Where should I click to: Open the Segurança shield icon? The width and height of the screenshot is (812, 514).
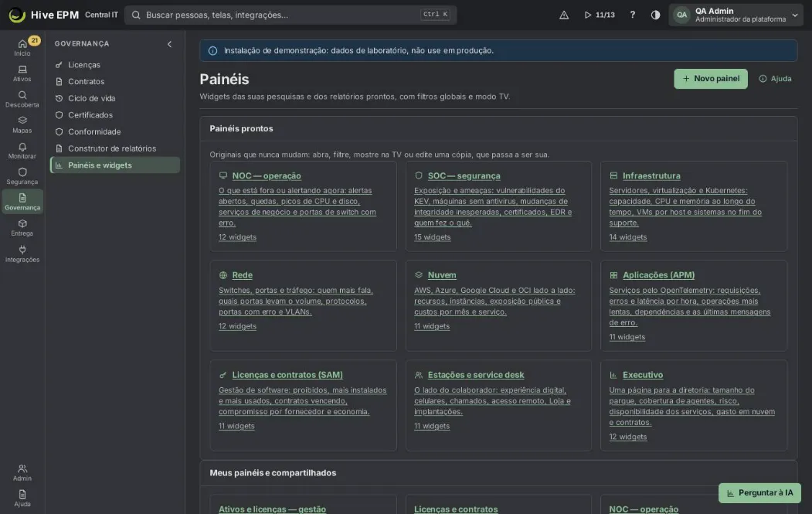pos(22,176)
